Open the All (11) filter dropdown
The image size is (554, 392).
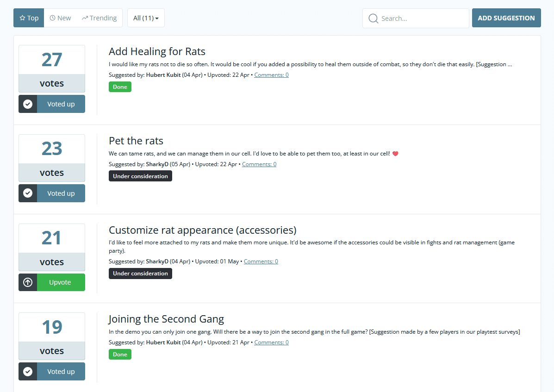[x=146, y=18]
